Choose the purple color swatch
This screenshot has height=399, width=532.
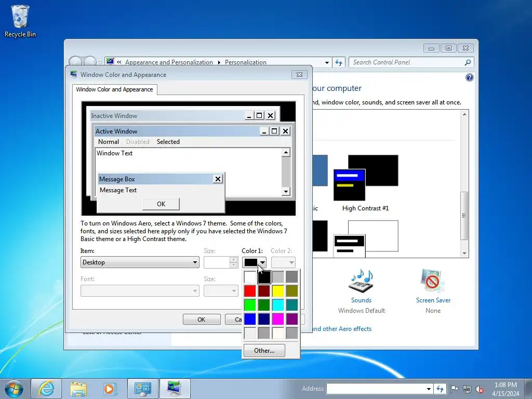(x=292, y=318)
